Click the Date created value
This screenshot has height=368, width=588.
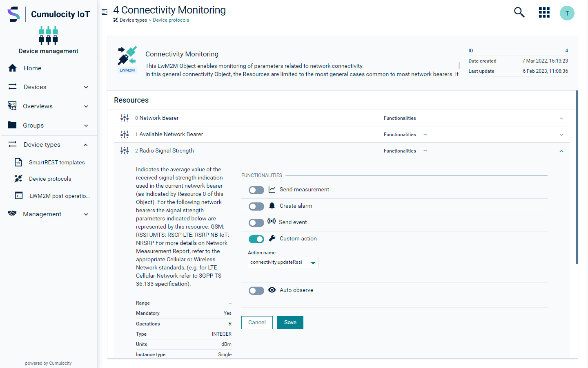coord(545,61)
